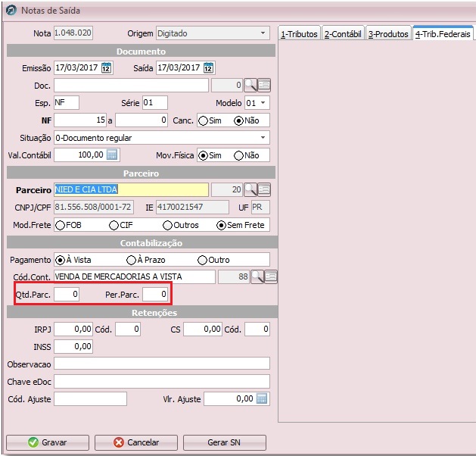476x456 pixels.
Task: Click the IRPJ value field
Action: (x=73, y=329)
